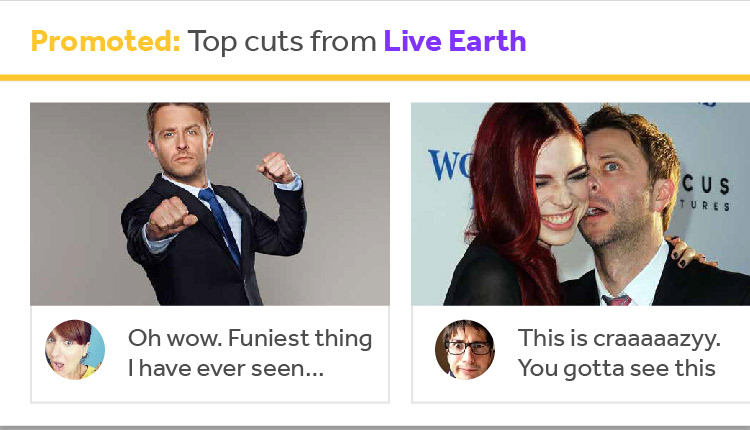Open the red-haired woman and man thumbnail
750x430 pixels.
coord(580,204)
